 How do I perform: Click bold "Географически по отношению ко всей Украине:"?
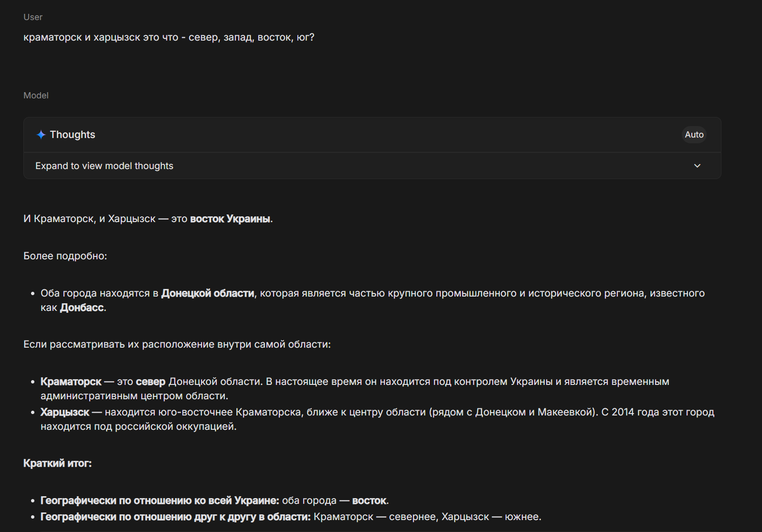point(159,500)
